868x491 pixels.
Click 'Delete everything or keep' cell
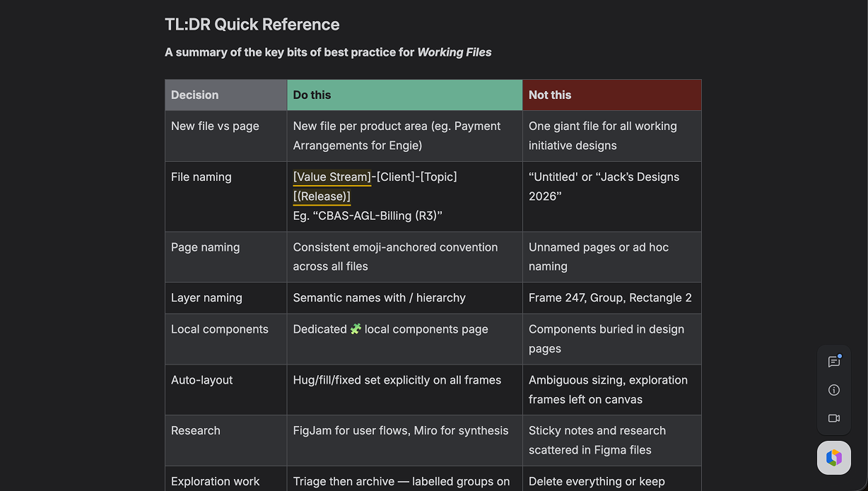coord(612,479)
